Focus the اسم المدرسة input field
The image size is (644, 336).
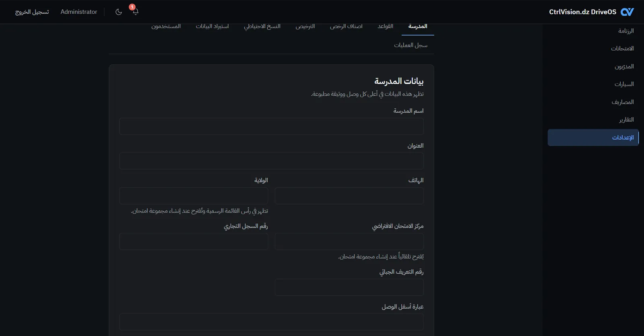pos(271,126)
